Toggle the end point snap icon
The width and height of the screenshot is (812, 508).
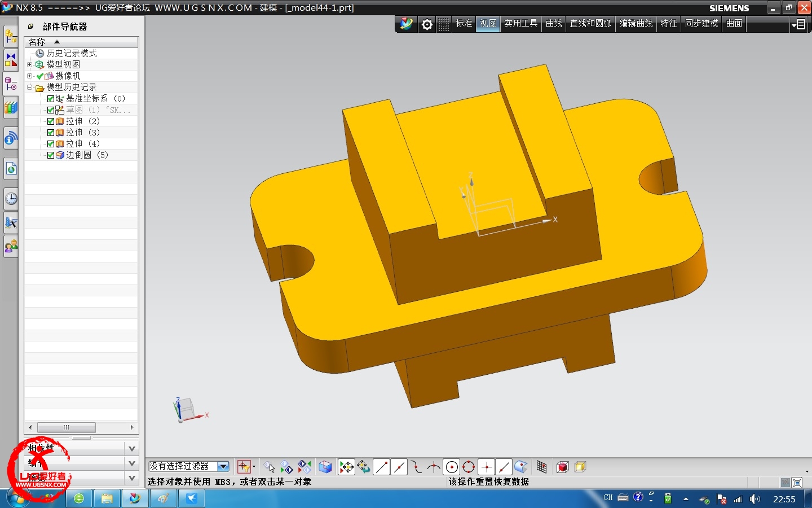click(x=382, y=467)
